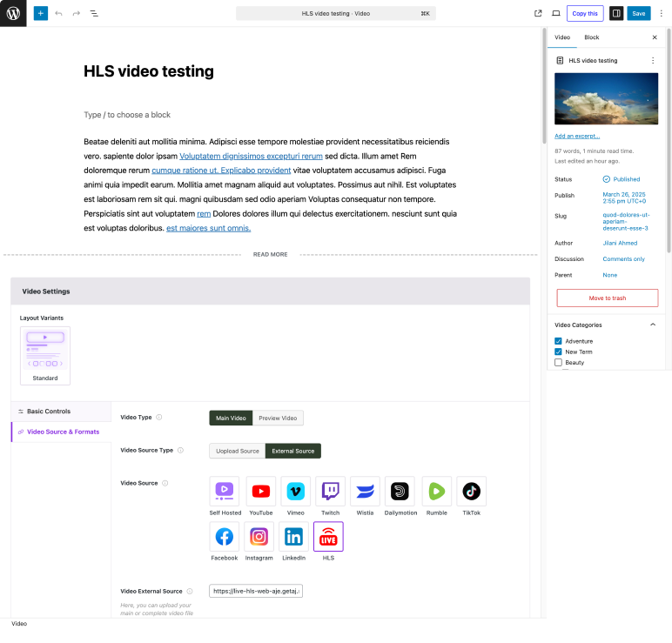The width and height of the screenshot is (672, 643).
Task: Toggle the New Term category checkbox
Action: pos(559,352)
